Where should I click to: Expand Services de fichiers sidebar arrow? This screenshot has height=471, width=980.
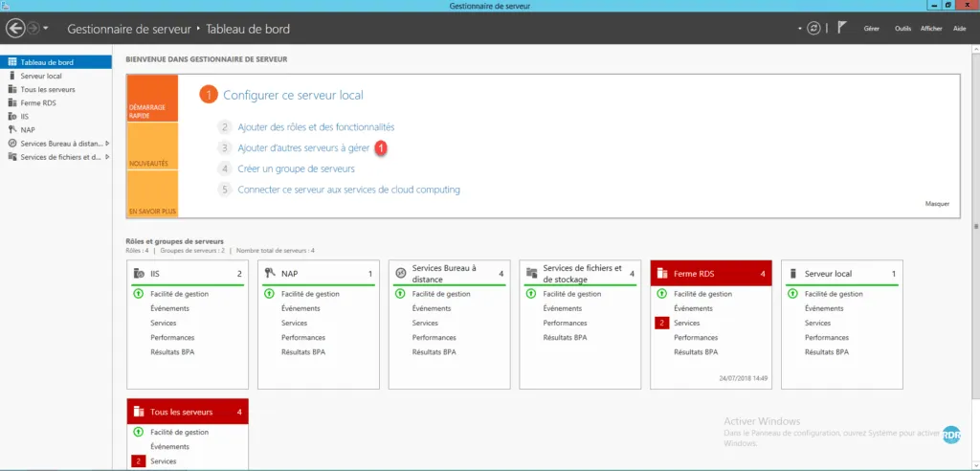point(107,157)
